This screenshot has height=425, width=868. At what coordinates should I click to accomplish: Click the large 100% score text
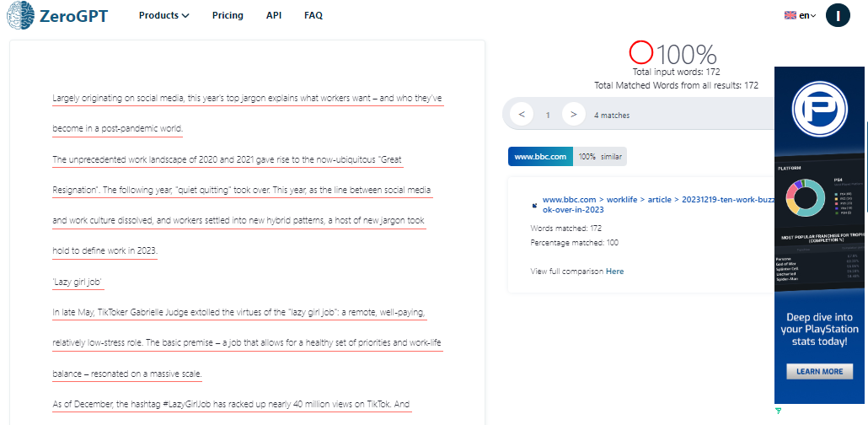click(x=687, y=54)
